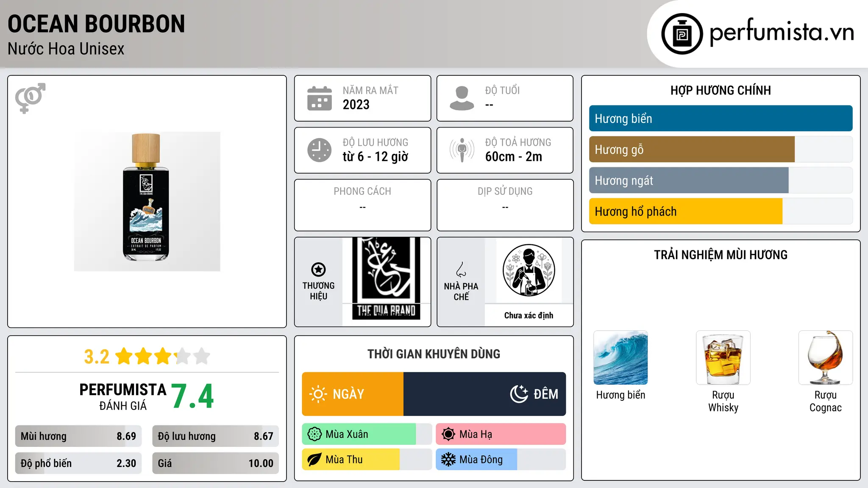Click the clock icon beside Độ lưu hương
The width and height of the screenshot is (868, 488).
[x=320, y=150]
